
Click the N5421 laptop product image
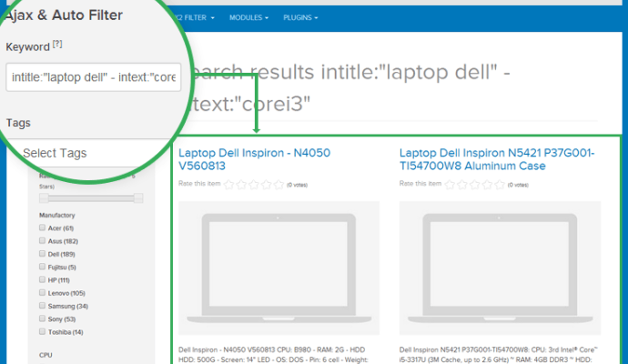[x=500, y=268]
